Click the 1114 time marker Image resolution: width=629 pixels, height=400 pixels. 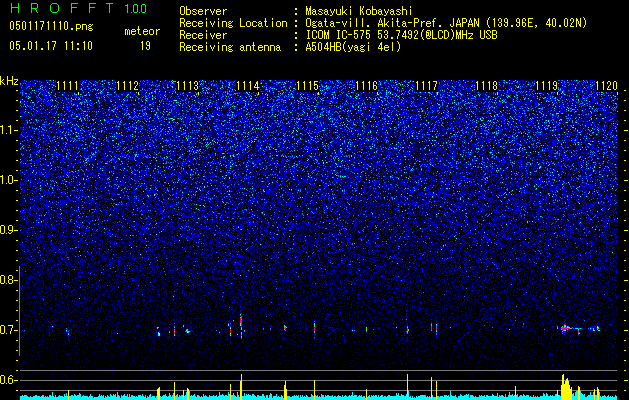(x=248, y=86)
